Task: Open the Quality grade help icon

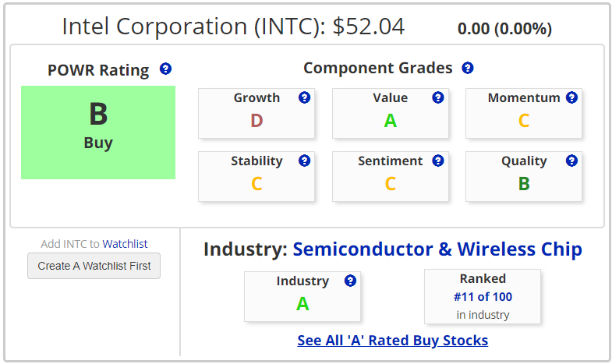Action: (x=571, y=161)
